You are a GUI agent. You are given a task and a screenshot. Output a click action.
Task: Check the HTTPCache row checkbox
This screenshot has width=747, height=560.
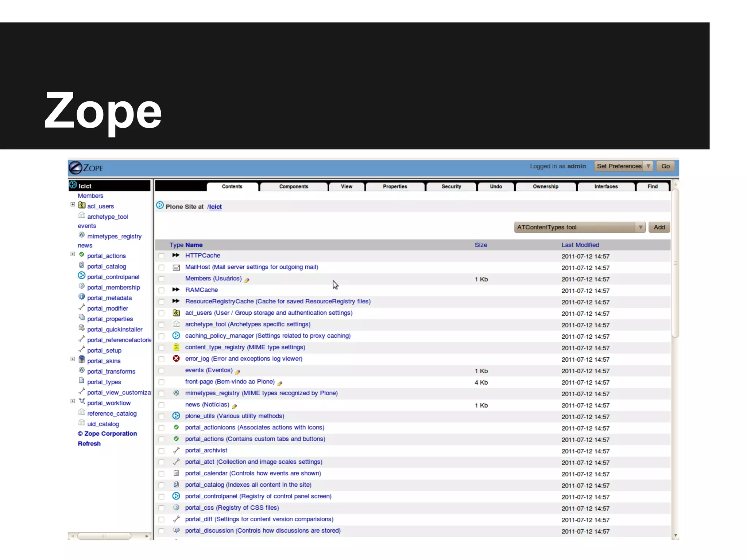coord(161,256)
